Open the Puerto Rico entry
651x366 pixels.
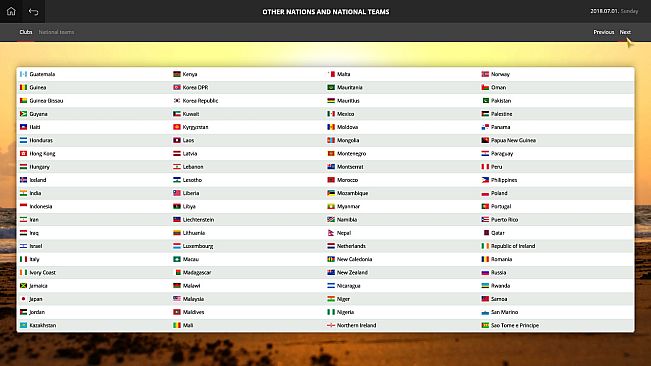point(504,220)
